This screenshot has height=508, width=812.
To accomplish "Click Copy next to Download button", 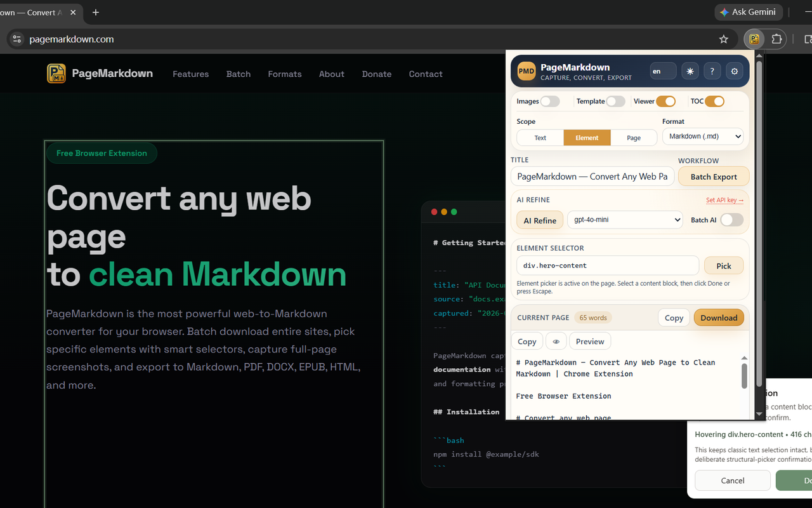I will [x=674, y=317].
